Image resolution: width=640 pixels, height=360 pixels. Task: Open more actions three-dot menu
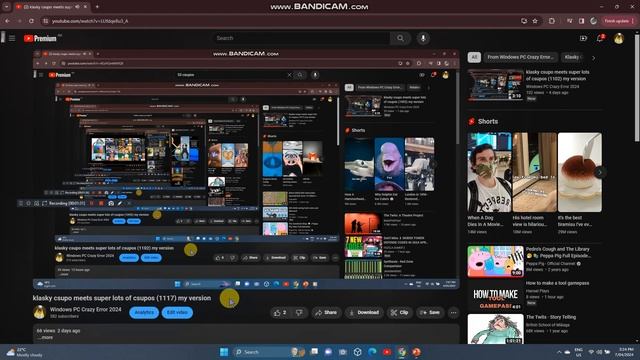(x=453, y=313)
